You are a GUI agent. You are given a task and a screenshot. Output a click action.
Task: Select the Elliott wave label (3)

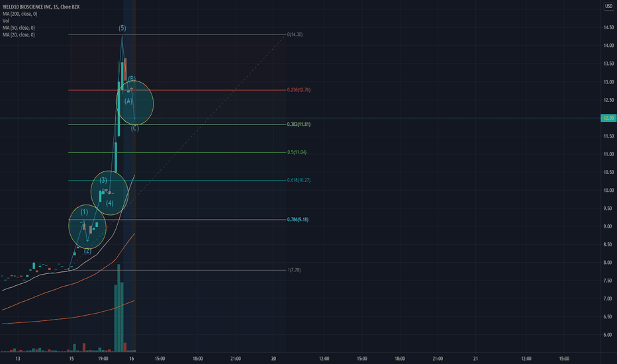tap(103, 180)
